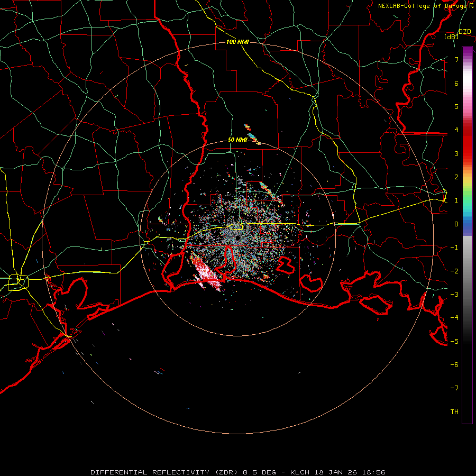Image resolution: width=476 pixels, height=476 pixels.
Task: Click the -1 value on the color scale
Action: [454, 248]
